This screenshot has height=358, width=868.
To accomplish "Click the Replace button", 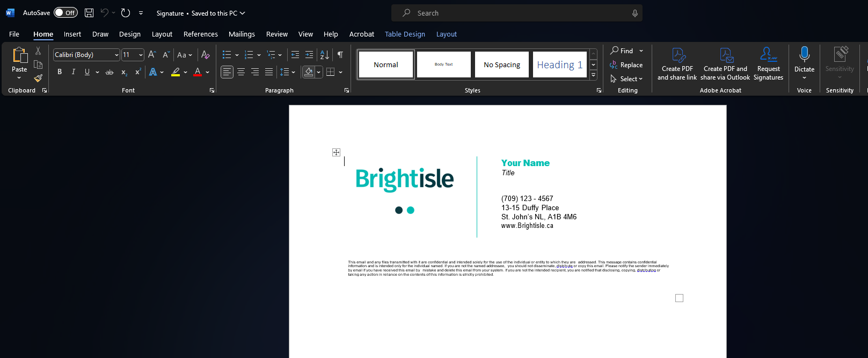I will (626, 65).
